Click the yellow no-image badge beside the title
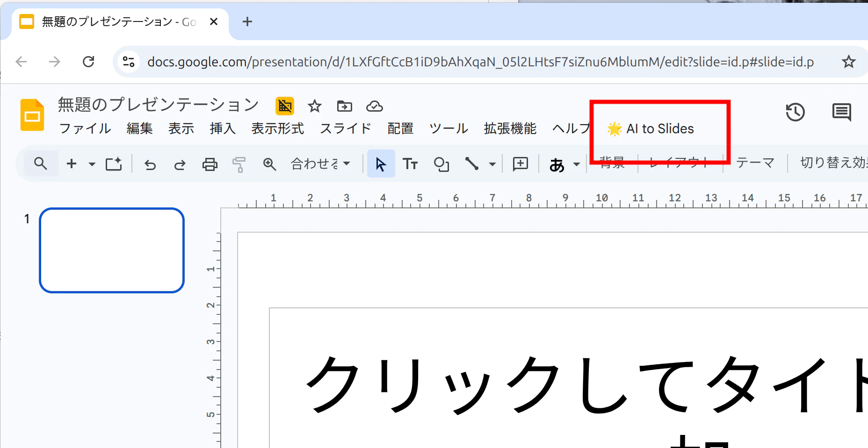The width and height of the screenshot is (868, 448). pos(285,106)
